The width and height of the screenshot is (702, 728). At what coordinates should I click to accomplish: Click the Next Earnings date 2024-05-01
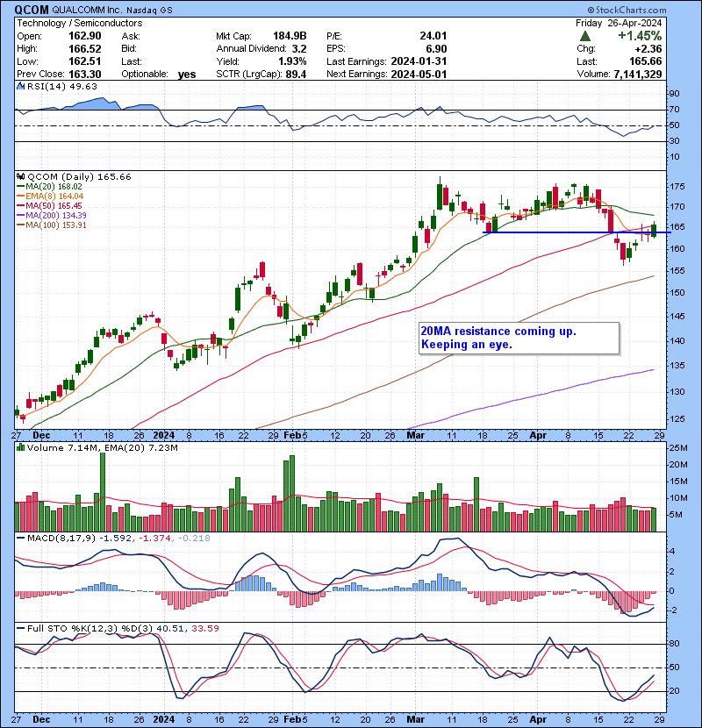419,75
